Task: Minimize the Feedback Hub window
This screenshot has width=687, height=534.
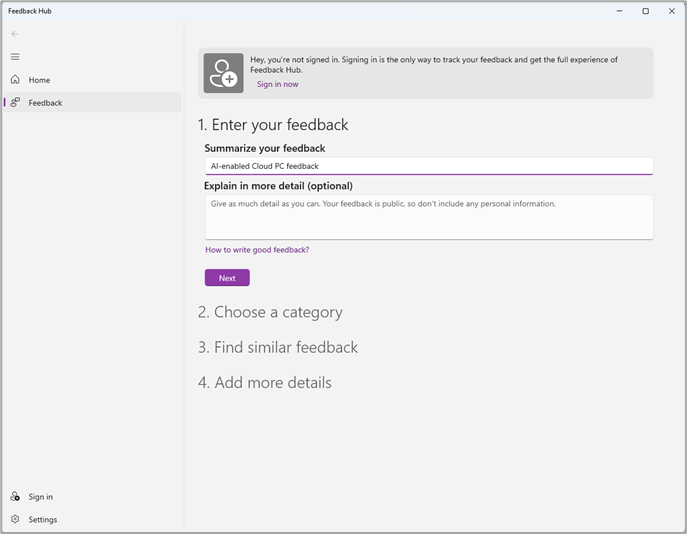Action: coord(620,11)
